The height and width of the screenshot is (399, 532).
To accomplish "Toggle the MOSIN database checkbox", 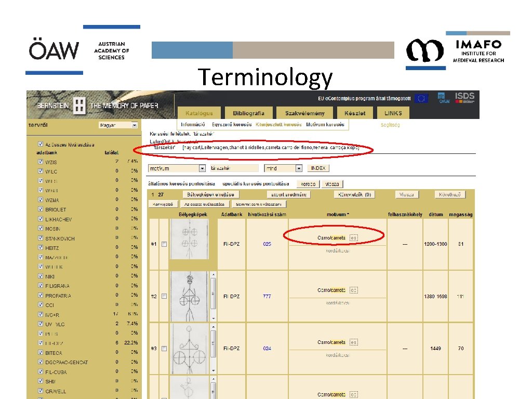I will [x=41, y=229].
